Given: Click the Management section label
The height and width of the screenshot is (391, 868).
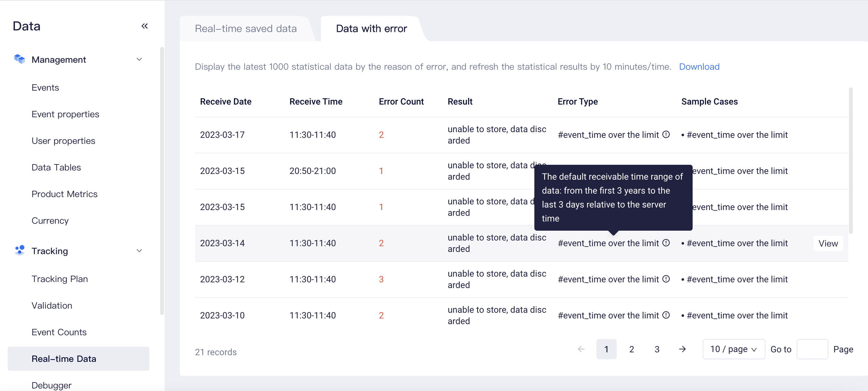Looking at the screenshot, I should 59,59.
